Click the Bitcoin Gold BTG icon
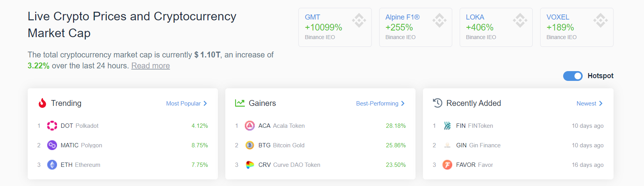Image resolution: width=644 pixels, height=186 pixels. (x=250, y=145)
